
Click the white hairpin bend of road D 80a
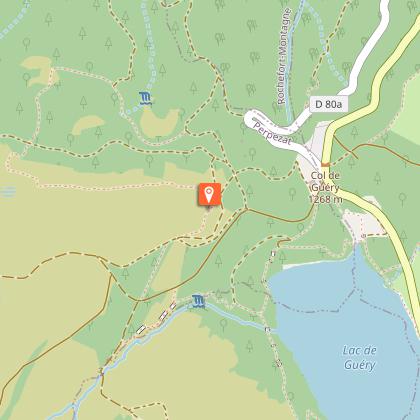251,118
